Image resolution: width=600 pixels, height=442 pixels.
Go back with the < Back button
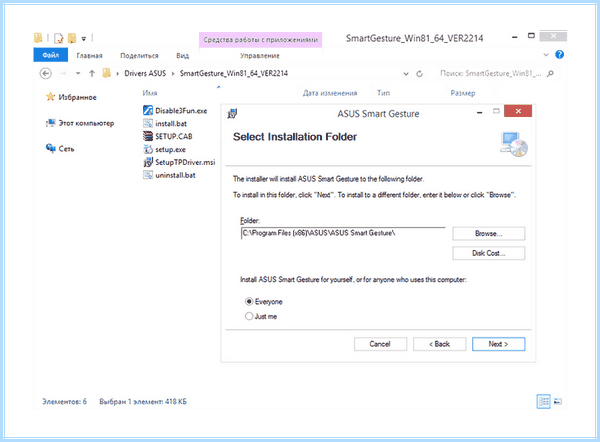[439, 344]
